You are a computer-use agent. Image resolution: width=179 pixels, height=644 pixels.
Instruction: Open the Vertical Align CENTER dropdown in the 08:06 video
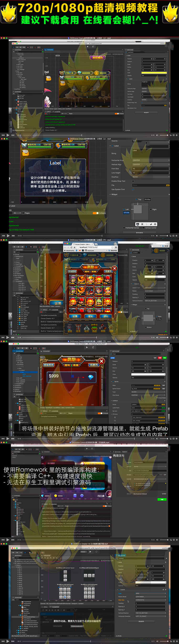[151, 164]
